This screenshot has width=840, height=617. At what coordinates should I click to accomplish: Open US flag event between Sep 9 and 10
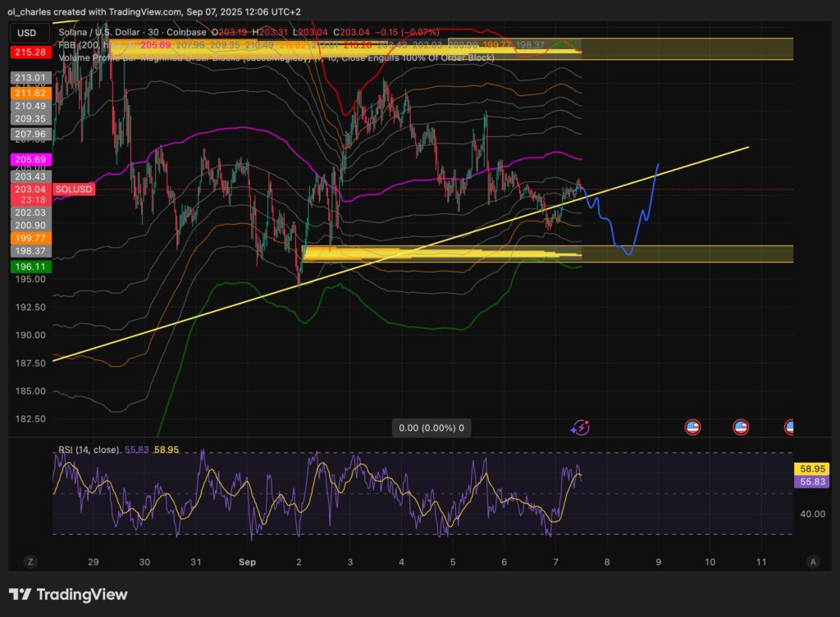click(x=692, y=427)
